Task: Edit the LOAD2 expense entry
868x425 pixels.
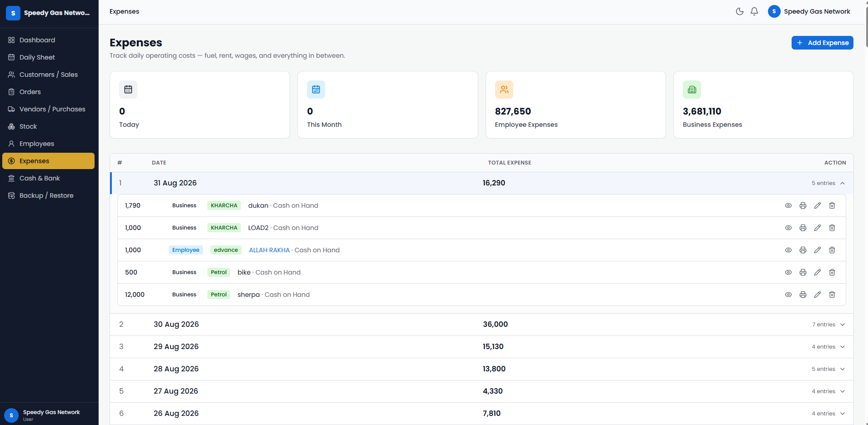Action: [x=818, y=228]
